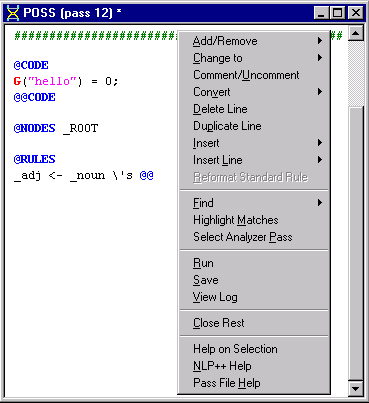369x403 pixels.
Task: Click the scrollbar down arrow
Action: tap(355, 388)
